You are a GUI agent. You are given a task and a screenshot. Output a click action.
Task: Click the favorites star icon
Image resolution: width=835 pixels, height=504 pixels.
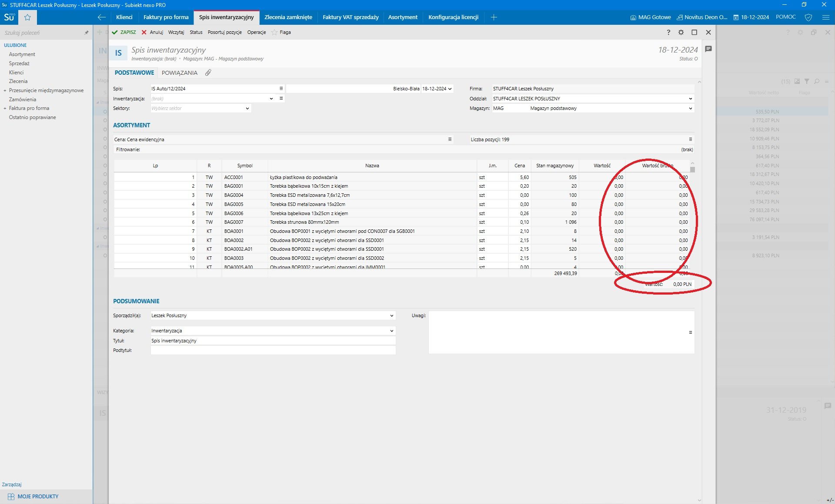pos(27,17)
